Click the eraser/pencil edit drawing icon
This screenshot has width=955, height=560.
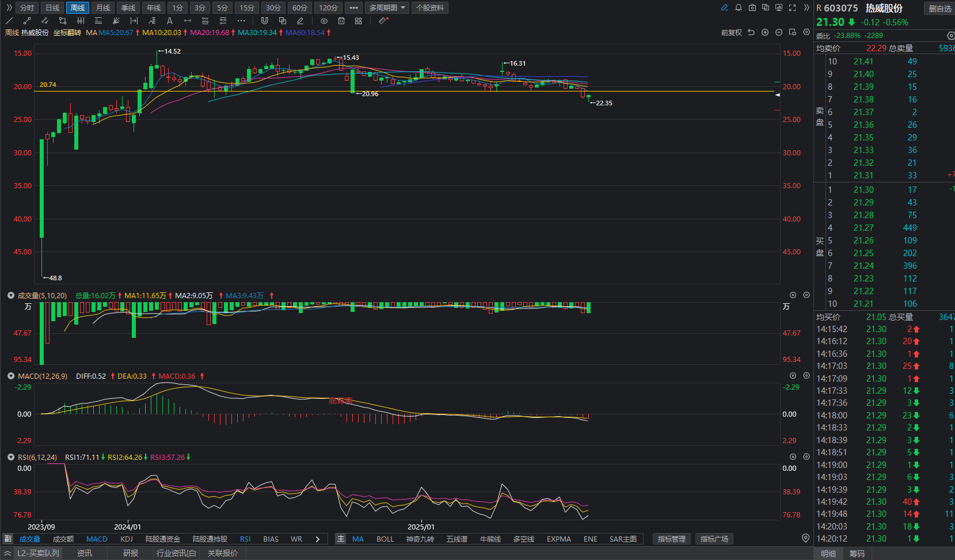tap(300, 21)
